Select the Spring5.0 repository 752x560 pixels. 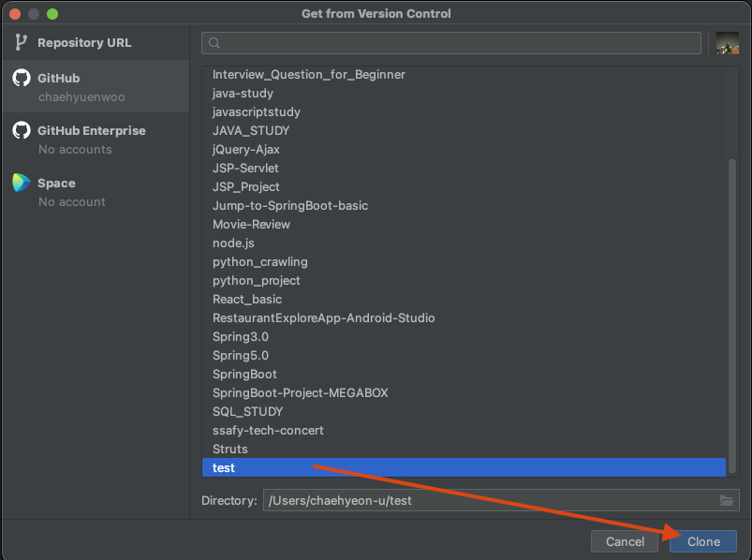464,355
